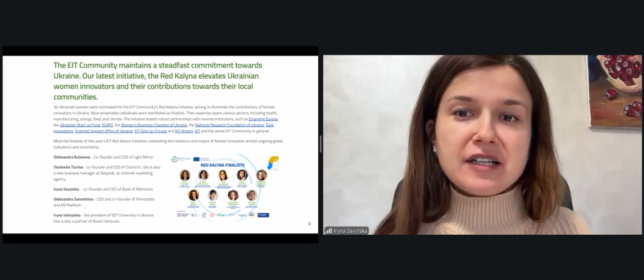644x280 pixels.
Task: Click the green slide heading about EIT Community
Action: (x=158, y=81)
